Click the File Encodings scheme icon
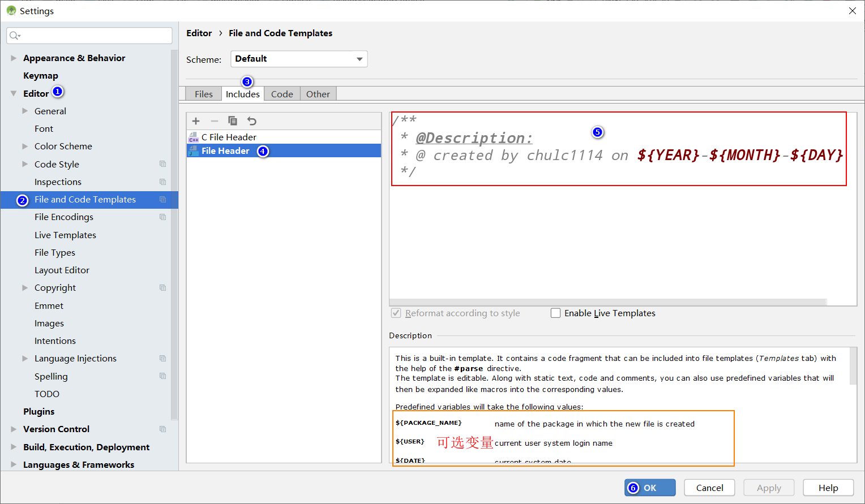 click(x=163, y=217)
